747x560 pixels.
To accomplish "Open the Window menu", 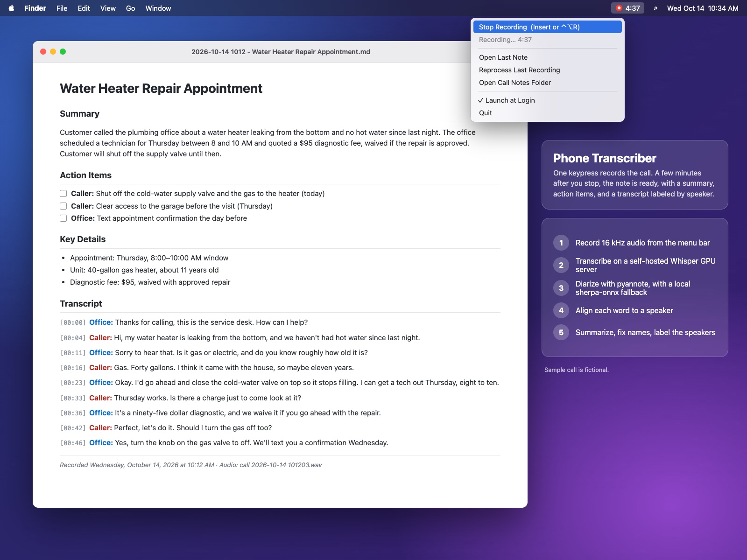I will (x=158, y=8).
